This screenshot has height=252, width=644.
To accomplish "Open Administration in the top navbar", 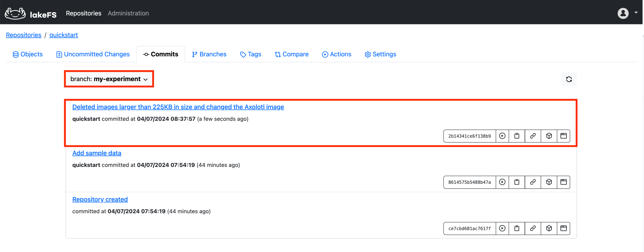I will coord(128,13).
